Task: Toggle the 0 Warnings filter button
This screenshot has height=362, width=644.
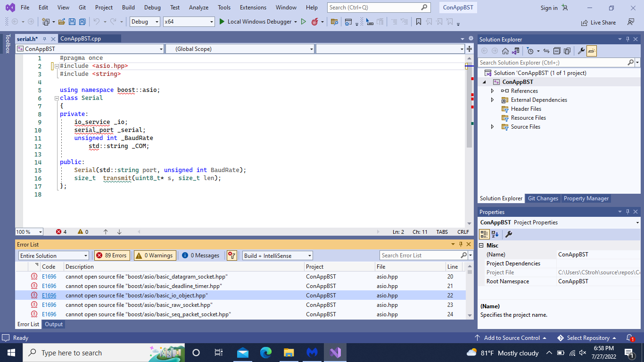Action: click(155, 255)
